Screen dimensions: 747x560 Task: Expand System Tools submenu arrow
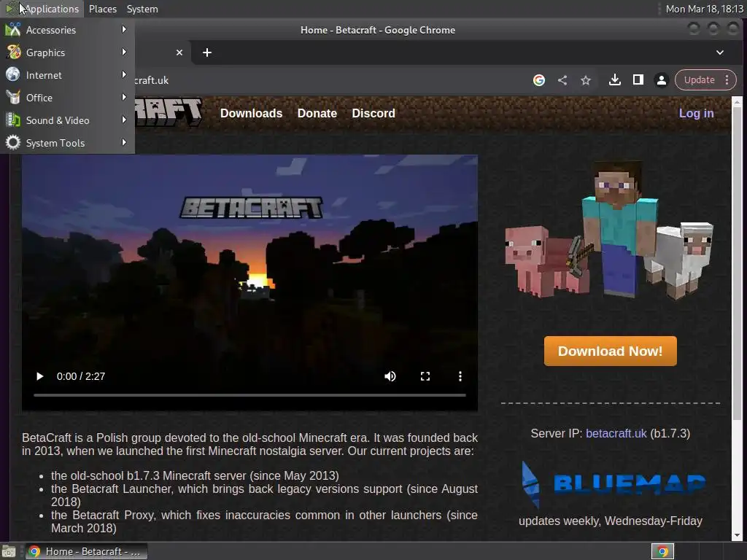(124, 142)
